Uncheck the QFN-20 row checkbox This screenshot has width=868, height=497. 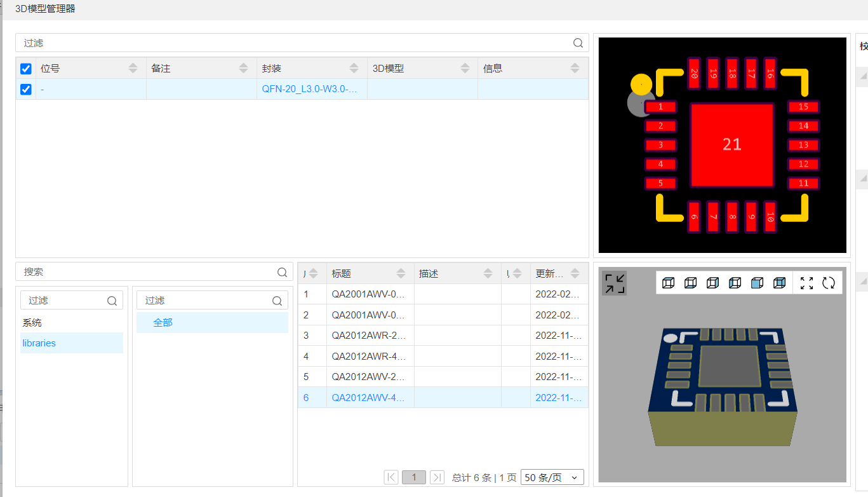click(x=26, y=90)
